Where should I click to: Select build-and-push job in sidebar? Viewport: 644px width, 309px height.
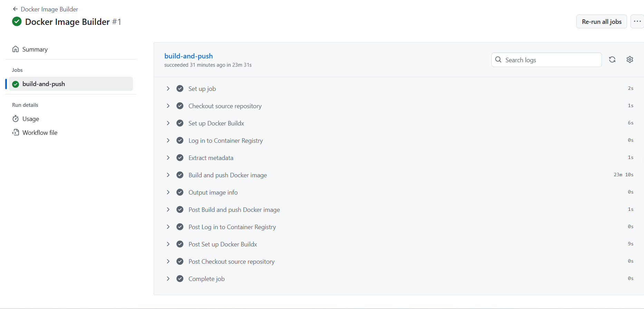point(44,84)
